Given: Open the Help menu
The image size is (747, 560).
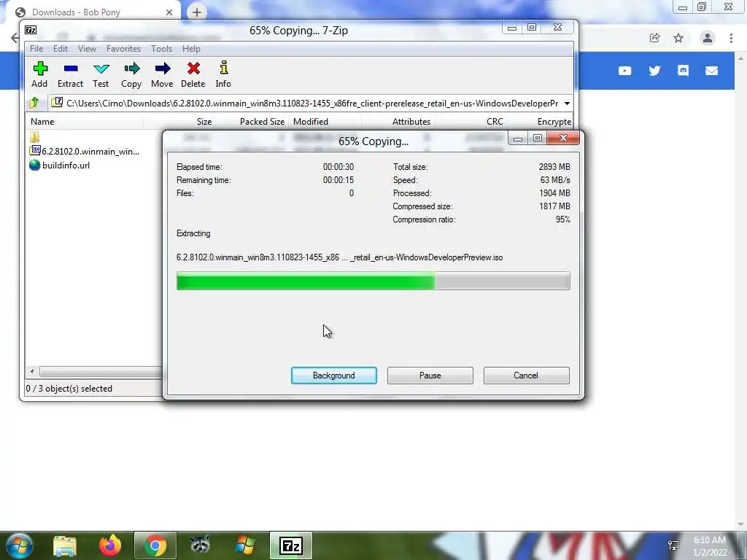Looking at the screenshot, I should [191, 49].
